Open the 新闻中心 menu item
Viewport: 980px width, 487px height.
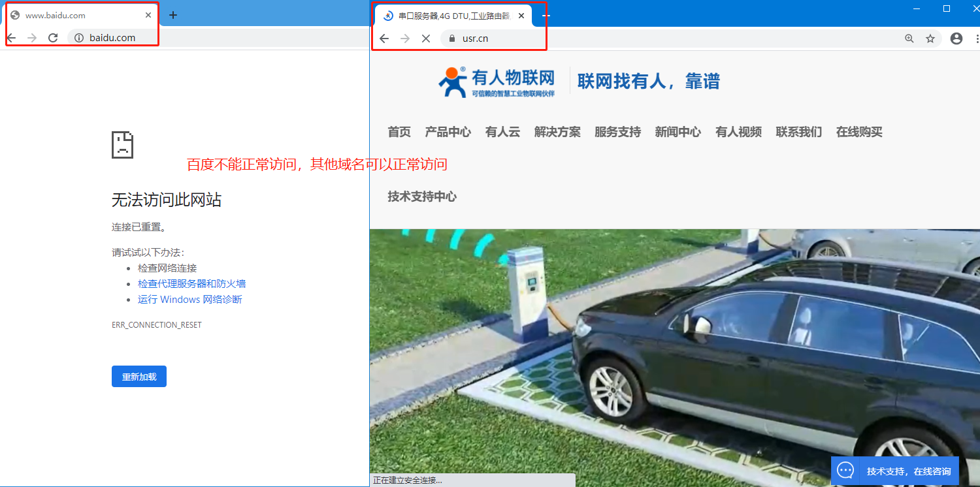tap(678, 132)
